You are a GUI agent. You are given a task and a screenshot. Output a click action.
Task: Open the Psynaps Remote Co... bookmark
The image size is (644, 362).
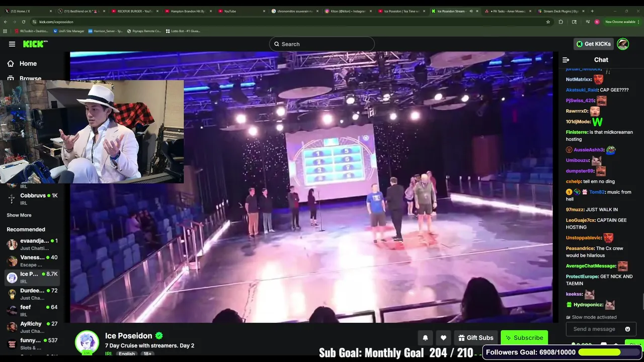tap(144, 31)
